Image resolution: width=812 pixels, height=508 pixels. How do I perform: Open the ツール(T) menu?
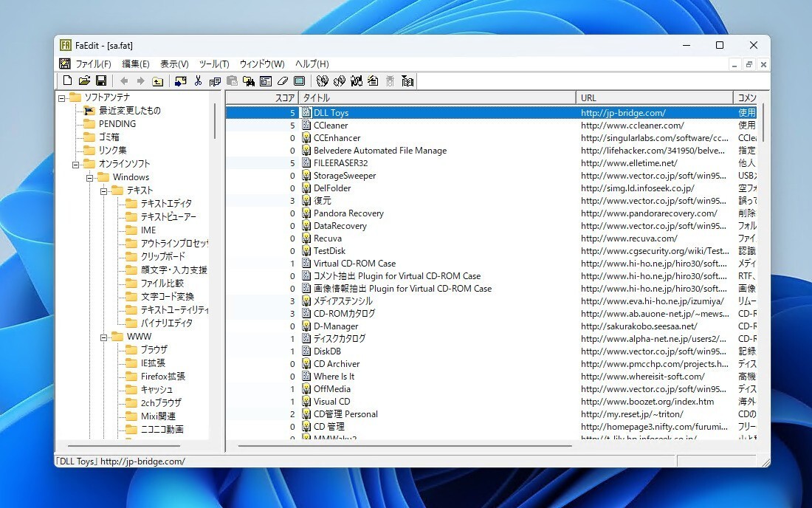214,63
